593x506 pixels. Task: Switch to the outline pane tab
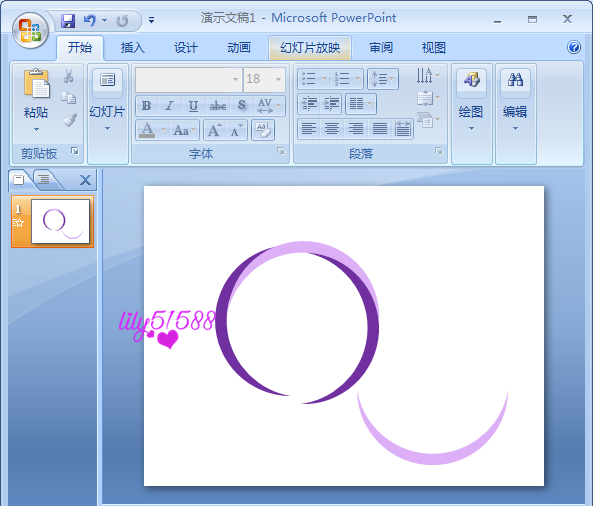click(44, 179)
